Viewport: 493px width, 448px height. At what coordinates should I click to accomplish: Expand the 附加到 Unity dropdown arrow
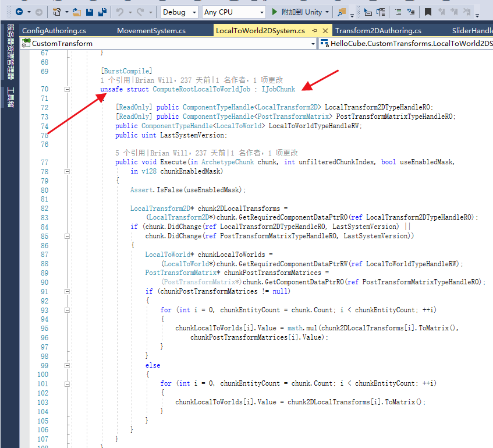click(327, 12)
